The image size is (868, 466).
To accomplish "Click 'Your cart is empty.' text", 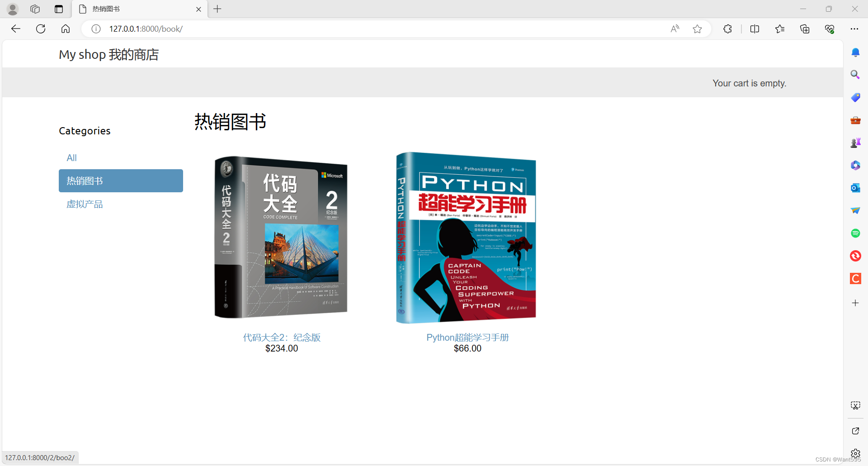I will pos(750,83).
